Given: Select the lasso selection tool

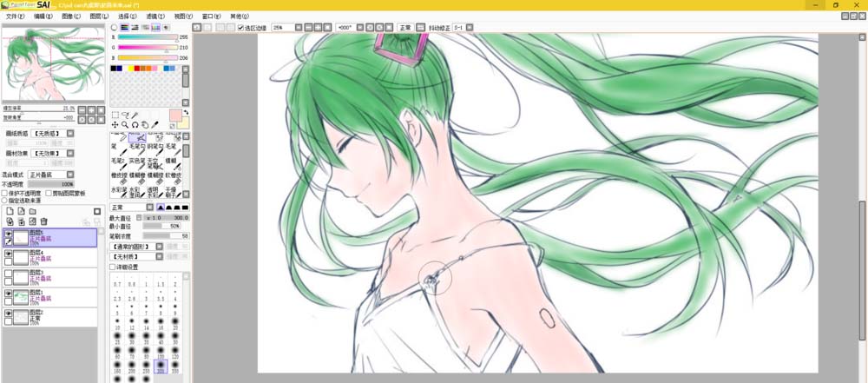Looking at the screenshot, I should click(x=125, y=115).
